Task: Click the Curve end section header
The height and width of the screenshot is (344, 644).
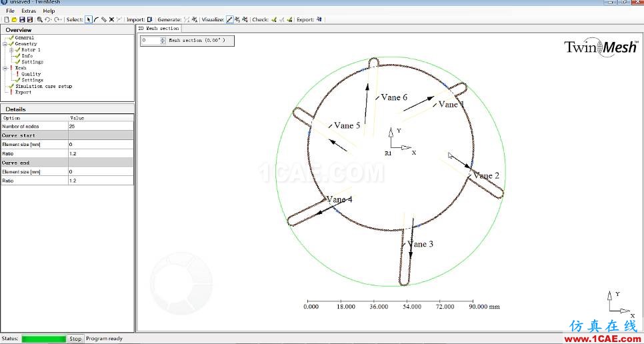Action: tap(67, 163)
